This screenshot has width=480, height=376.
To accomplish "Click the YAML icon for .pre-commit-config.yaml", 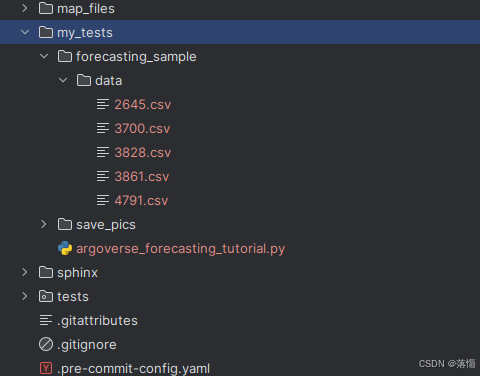I will coord(46,368).
